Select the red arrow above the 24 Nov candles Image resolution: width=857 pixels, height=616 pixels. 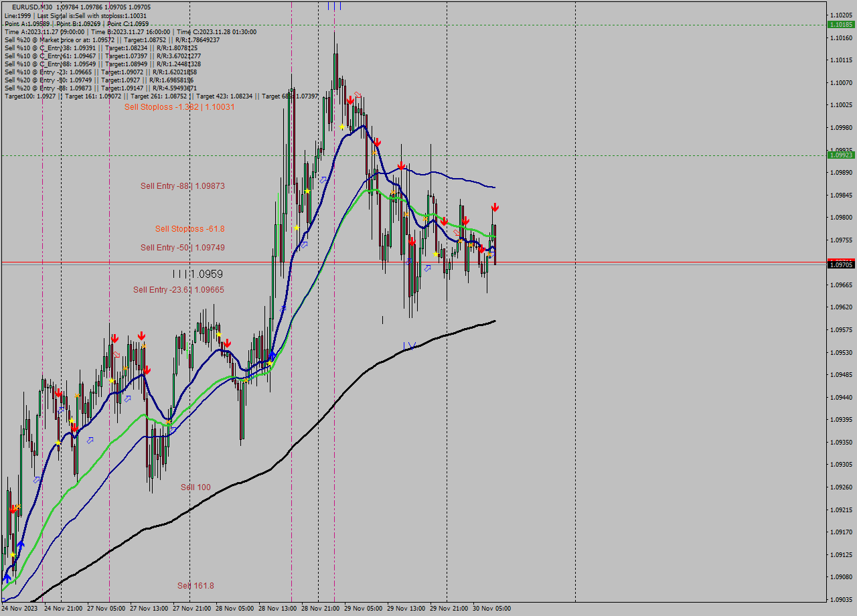(59, 394)
